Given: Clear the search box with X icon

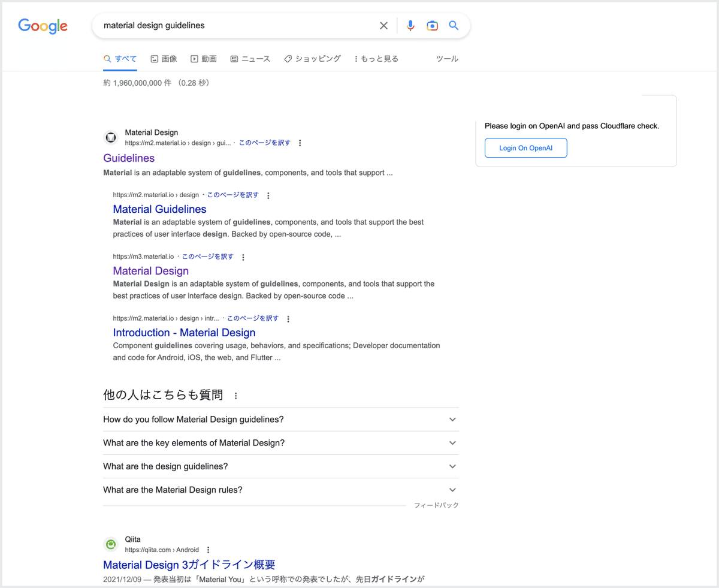Looking at the screenshot, I should pyautogui.click(x=383, y=25).
